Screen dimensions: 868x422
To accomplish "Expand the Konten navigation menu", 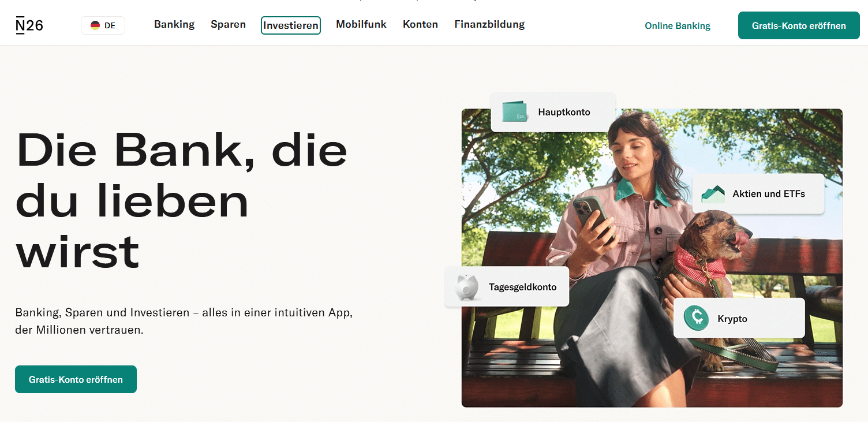I will click(x=421, y=25).
